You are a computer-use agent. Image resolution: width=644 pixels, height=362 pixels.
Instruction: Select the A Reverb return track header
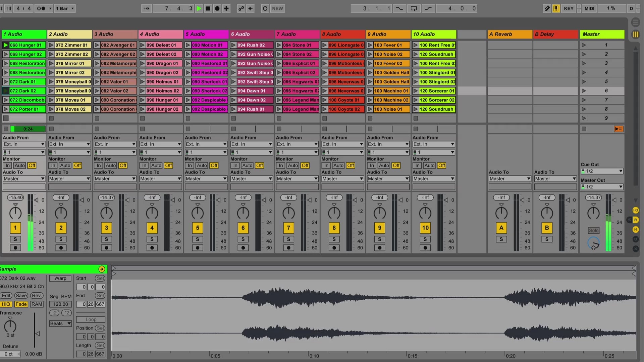pos(509,34)
